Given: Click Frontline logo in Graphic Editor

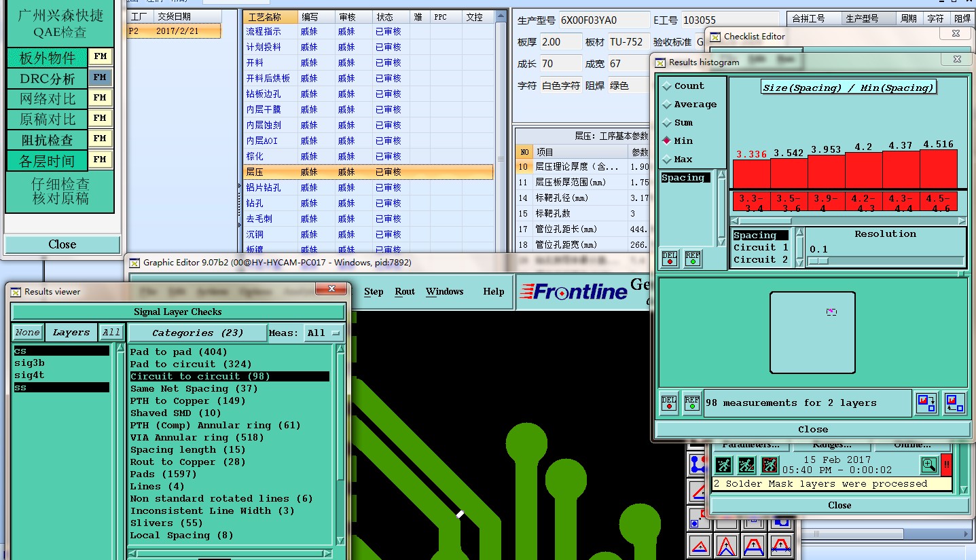Looking at the screenshot, I should tap(573, 292).
